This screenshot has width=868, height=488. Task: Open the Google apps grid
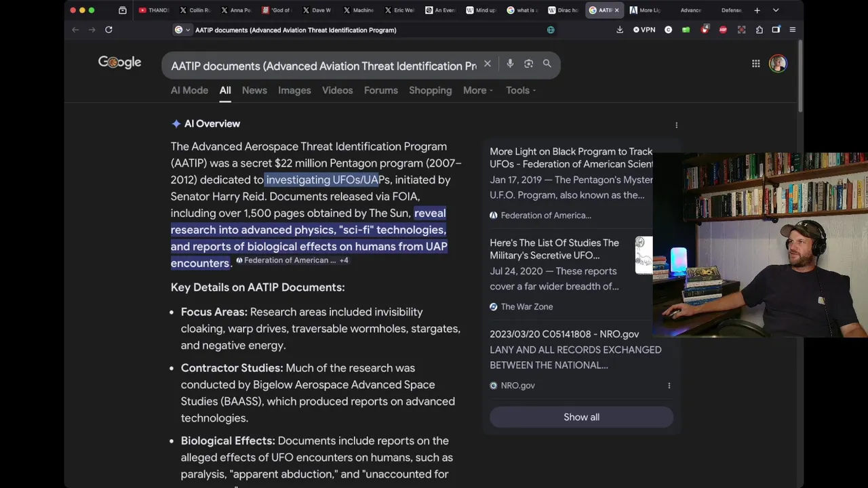tap(755, 64)
